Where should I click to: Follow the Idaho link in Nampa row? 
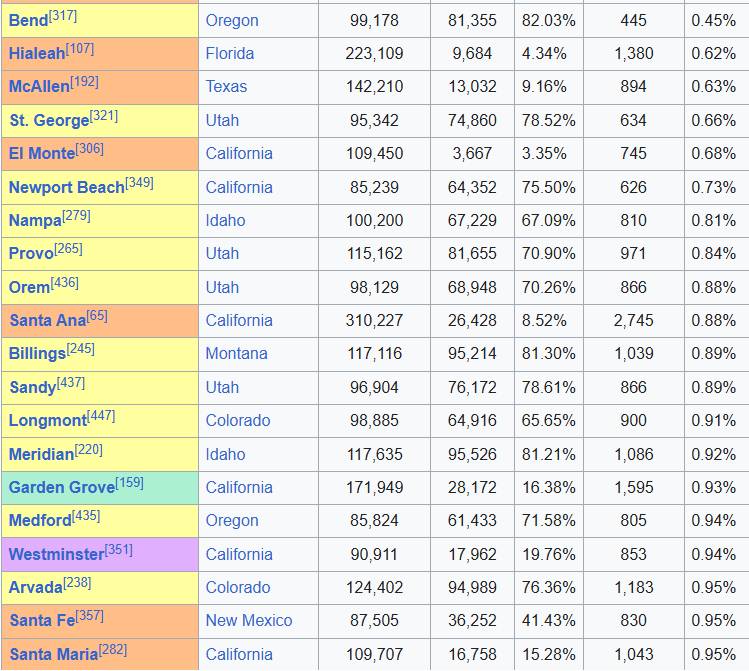pos(225,220)
